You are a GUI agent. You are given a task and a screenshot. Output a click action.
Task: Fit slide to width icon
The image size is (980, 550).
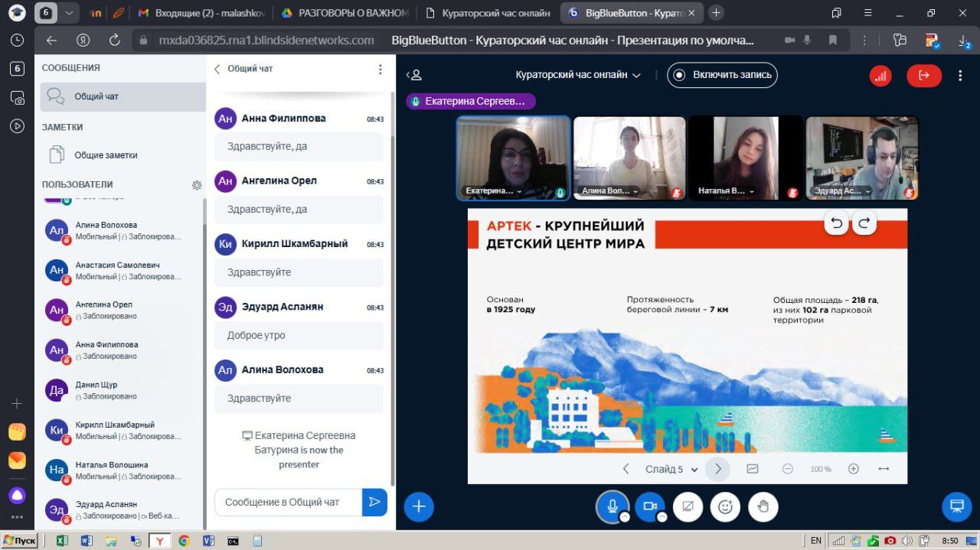[x=884, y=469]
